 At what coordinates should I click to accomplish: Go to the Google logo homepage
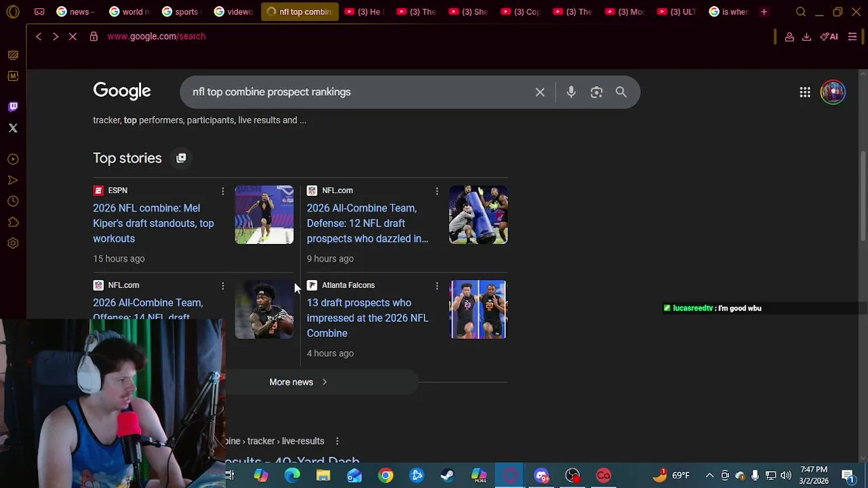pyautogui.click(x=122, y=91)
